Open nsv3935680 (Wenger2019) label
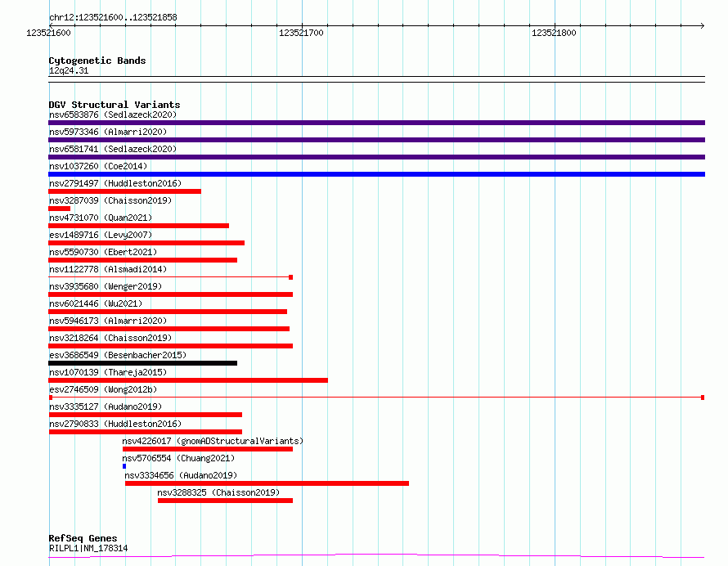Image resolution: width=728 pixels, height=566 pixels. click(106, 286)
